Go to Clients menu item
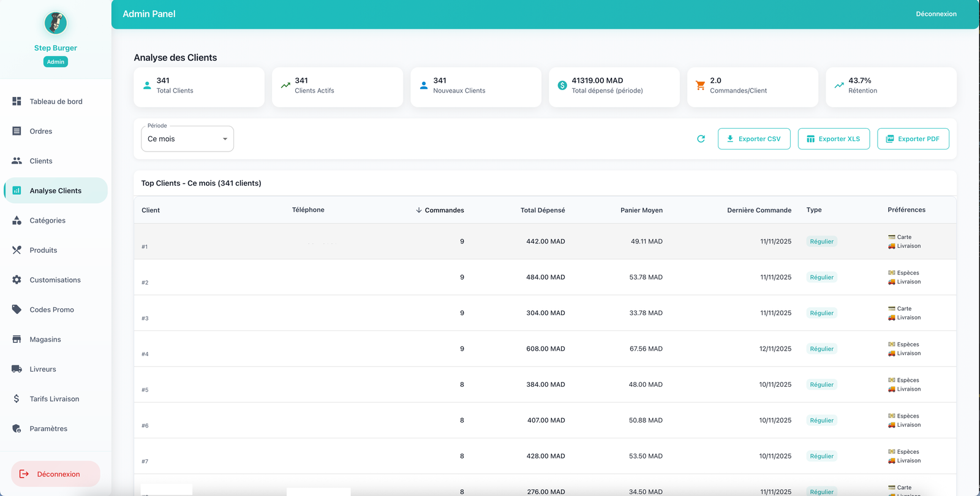This screenshot has width=980, height=496. tap(41, 161)
